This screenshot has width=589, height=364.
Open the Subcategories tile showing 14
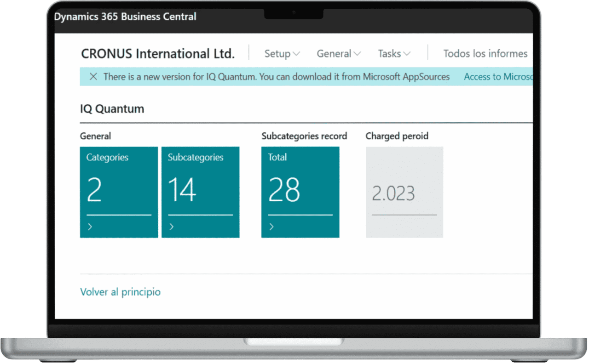click(201, 192)
